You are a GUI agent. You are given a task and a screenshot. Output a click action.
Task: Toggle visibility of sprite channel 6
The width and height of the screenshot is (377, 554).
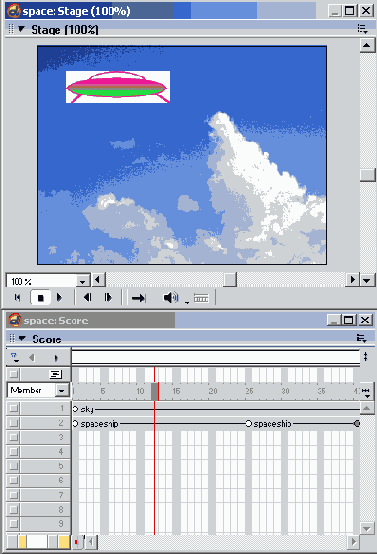13,481
